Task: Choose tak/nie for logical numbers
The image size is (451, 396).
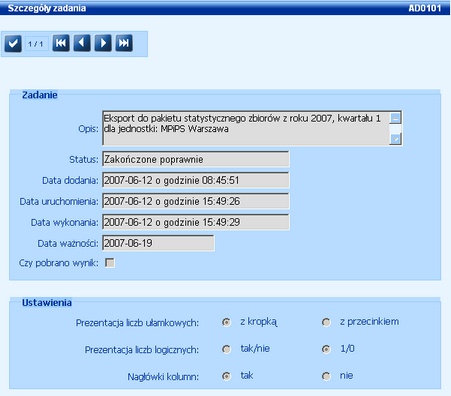Action: tap(226, 349)
